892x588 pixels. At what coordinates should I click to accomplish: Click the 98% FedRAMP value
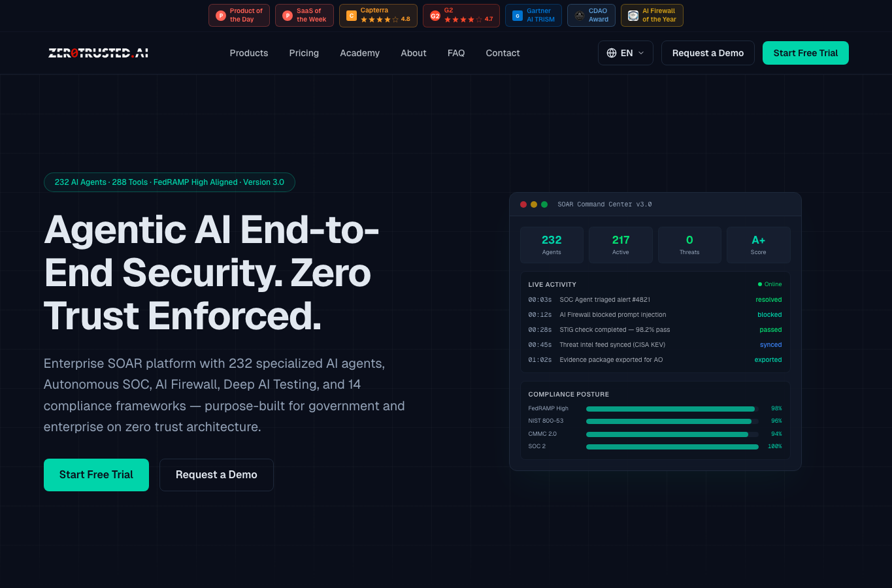(x=776, y=408)
